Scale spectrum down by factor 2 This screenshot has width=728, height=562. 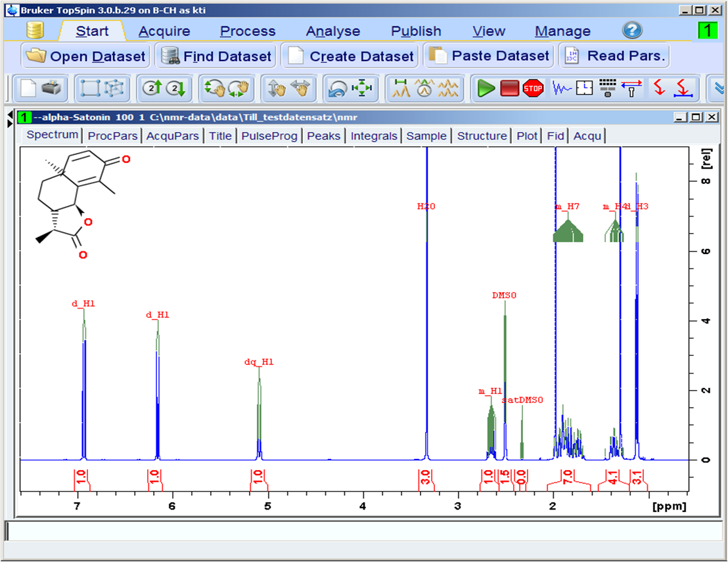(x=175, y=89)
